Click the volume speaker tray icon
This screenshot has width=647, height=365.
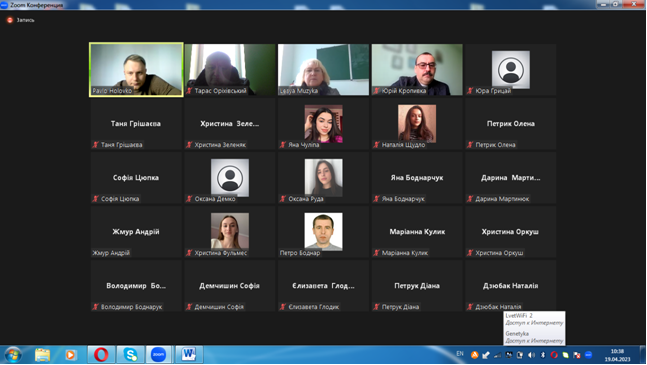tap(531, 355)
